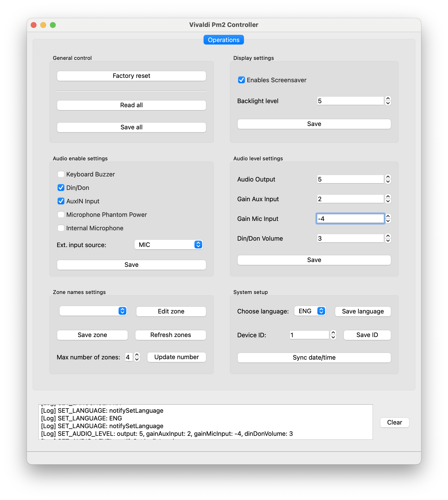The image size is (448, 500).
Task: Enable the Keyboard Buzzer option
Action: (61, 174)
